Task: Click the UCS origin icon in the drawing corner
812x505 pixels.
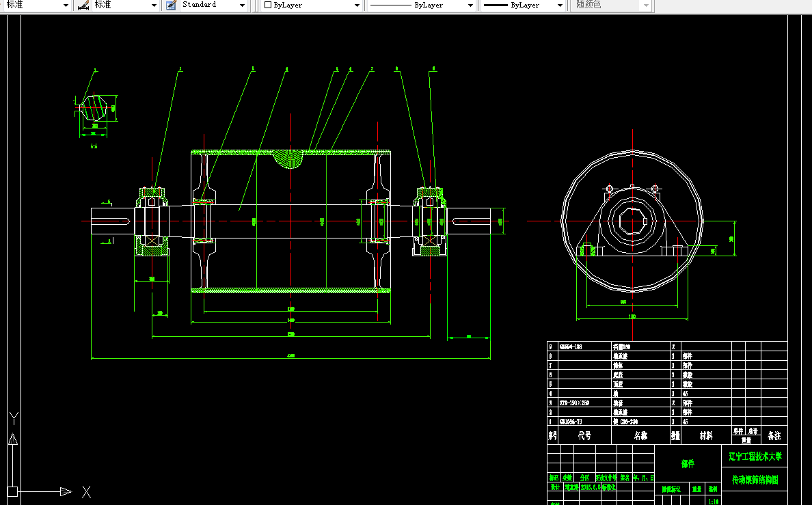Action: coord(13,491)
